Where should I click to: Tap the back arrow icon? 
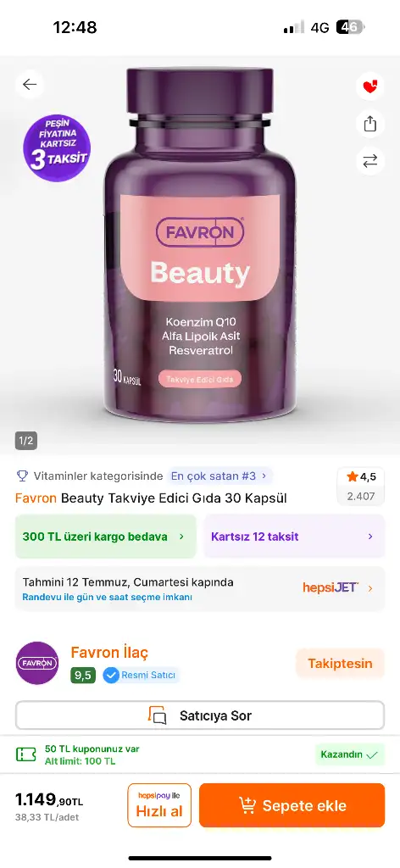(30, 84)
